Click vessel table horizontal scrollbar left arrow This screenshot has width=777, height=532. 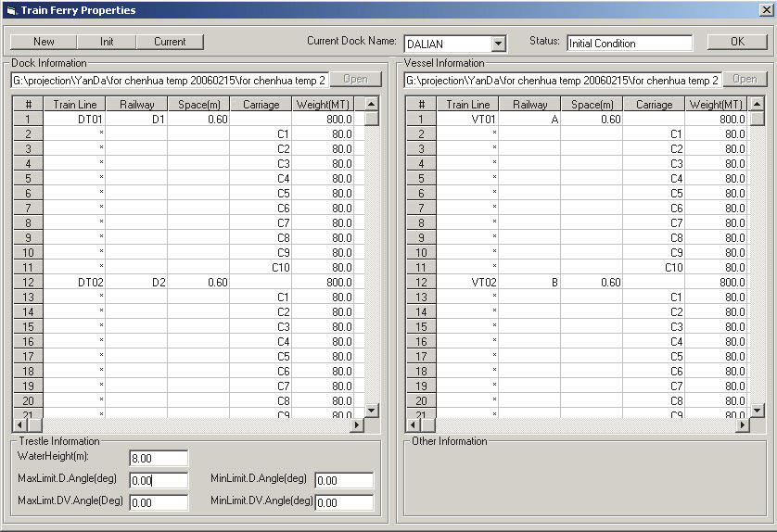pos(414,425)
